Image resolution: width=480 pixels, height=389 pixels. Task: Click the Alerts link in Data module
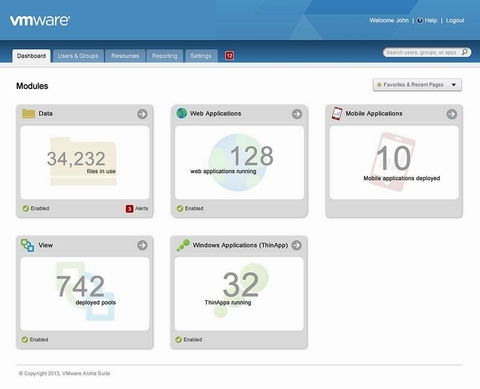coord(141,208)
